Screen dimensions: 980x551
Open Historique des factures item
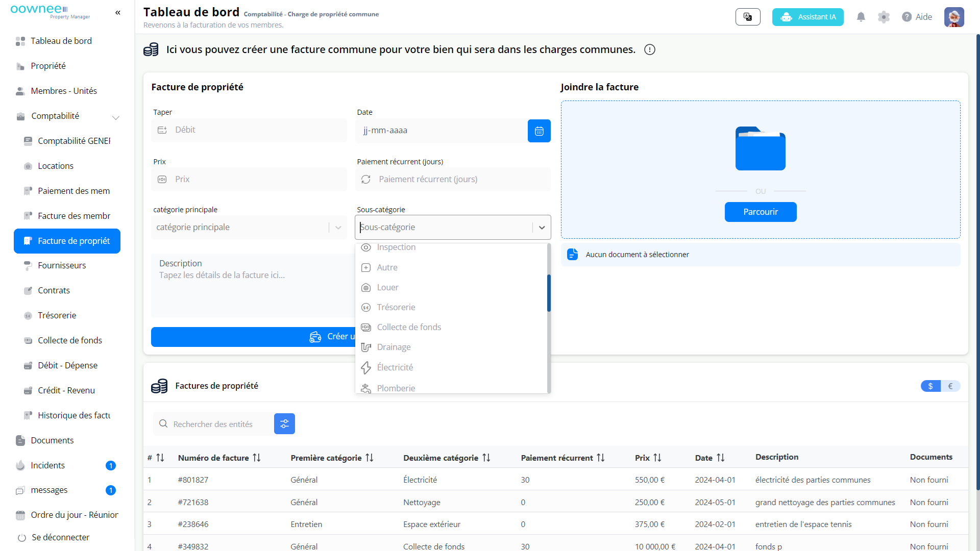click(x=67, y=415)
